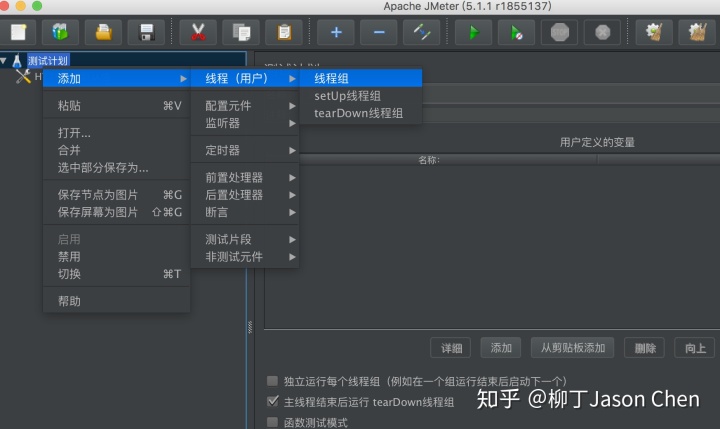Choose 打开... from context menu
The width and height of the screenshot is (720, 429).
[x=117, y=133]
